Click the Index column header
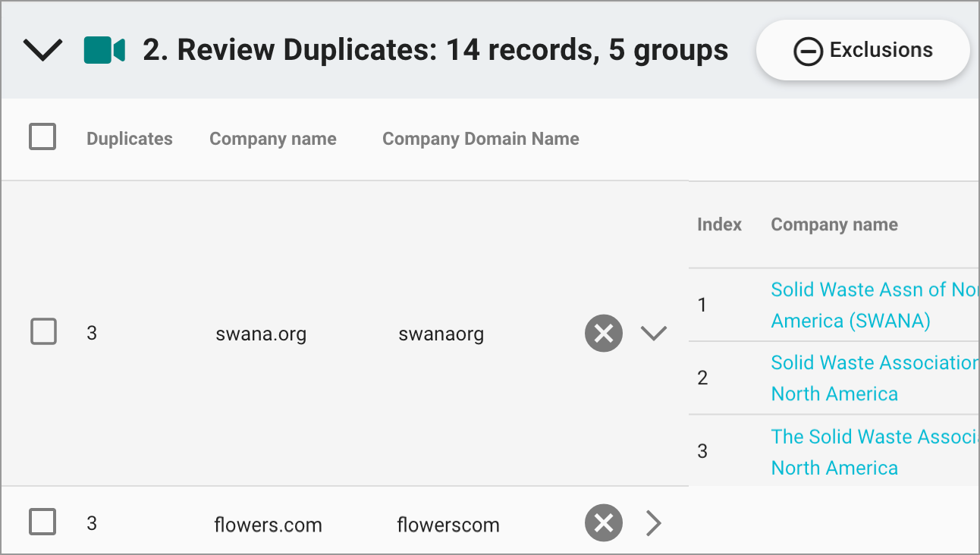This screenshot has width=980, height=555. [718, 224]
